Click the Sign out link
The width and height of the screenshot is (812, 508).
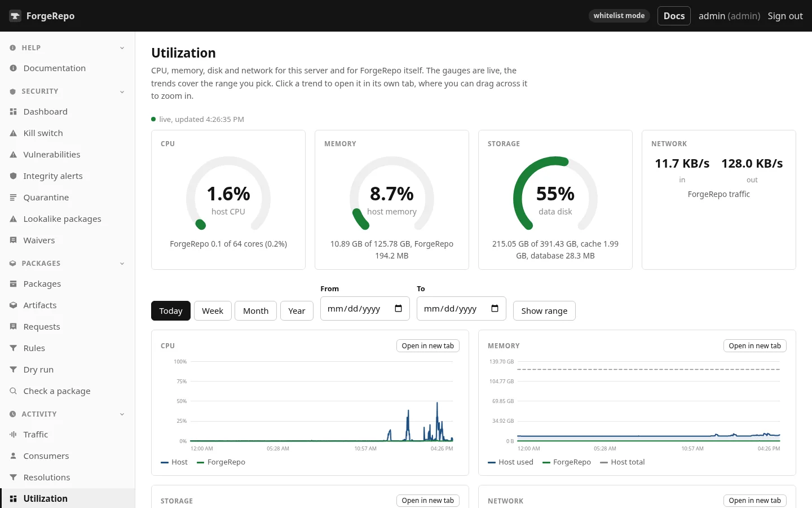[x=785, y=16]
